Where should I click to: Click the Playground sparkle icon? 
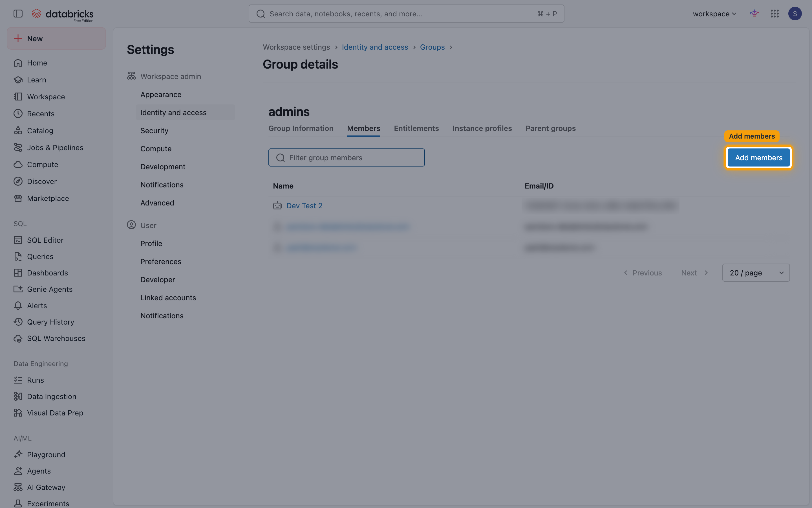click(18, 455)
